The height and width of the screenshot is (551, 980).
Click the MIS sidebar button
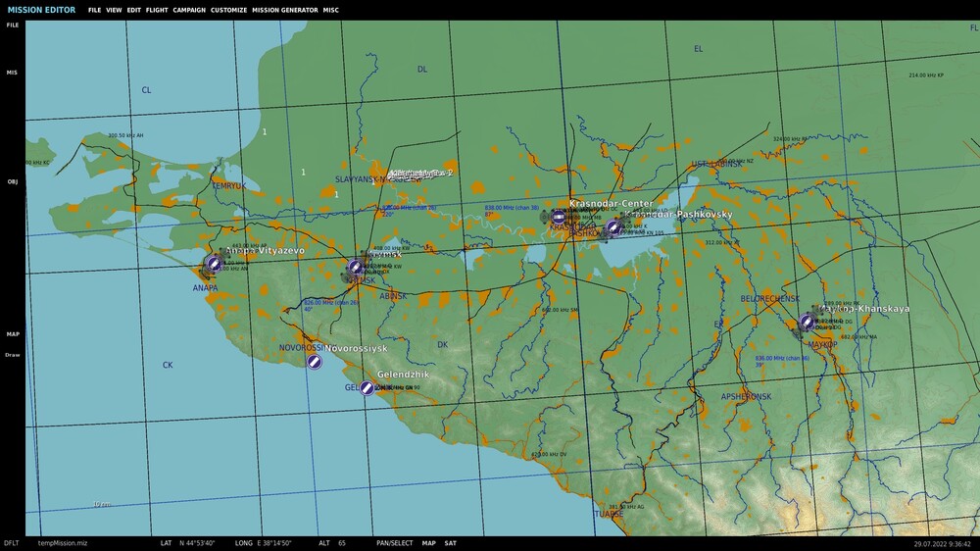[x=12, y=73]
